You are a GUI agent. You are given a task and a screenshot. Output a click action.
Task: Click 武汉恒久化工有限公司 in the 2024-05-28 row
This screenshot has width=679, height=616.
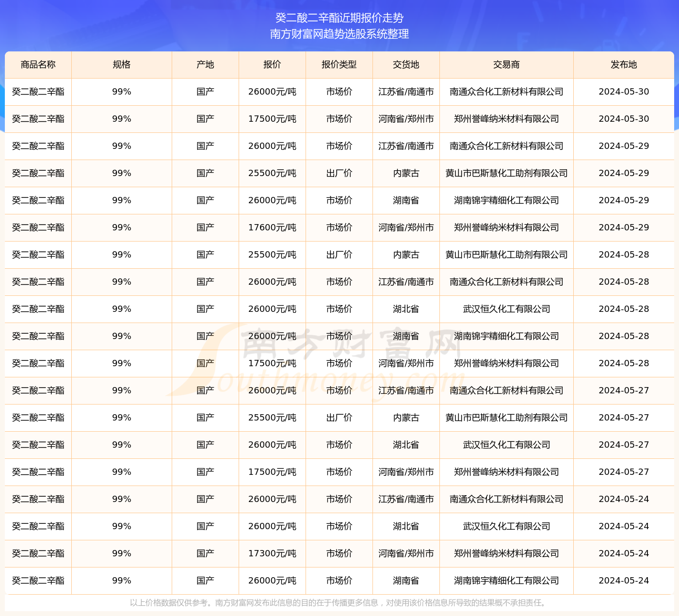click(x=506, y=309)
